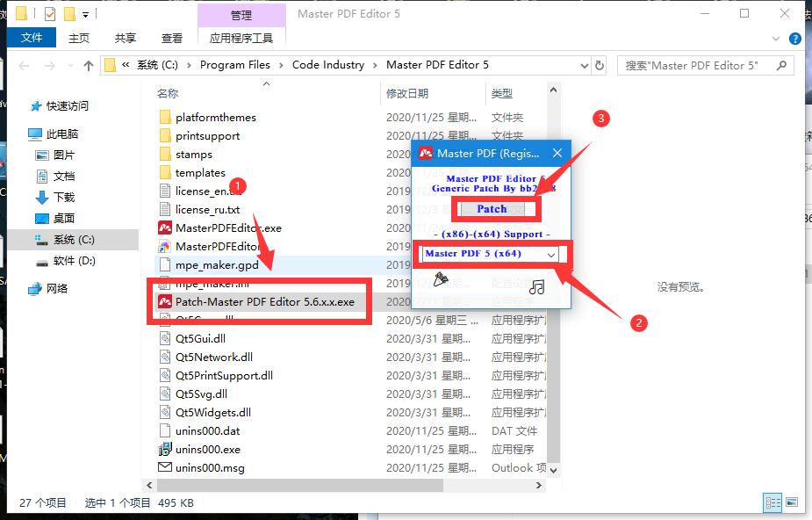Go up one folder level
Viewport: 812px width, 520px height.
point(89,66)
